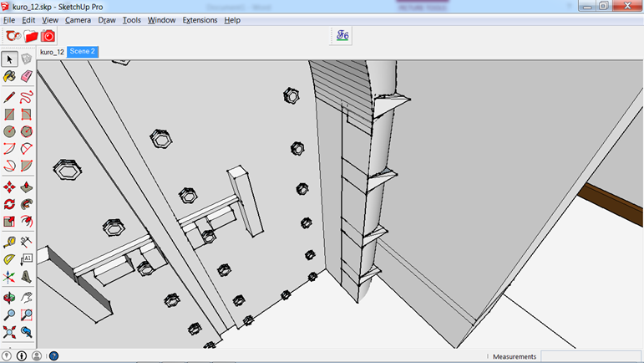Pick the pink Eraser tool
This screenshot has height=363, width=644.
click(26, 76)
